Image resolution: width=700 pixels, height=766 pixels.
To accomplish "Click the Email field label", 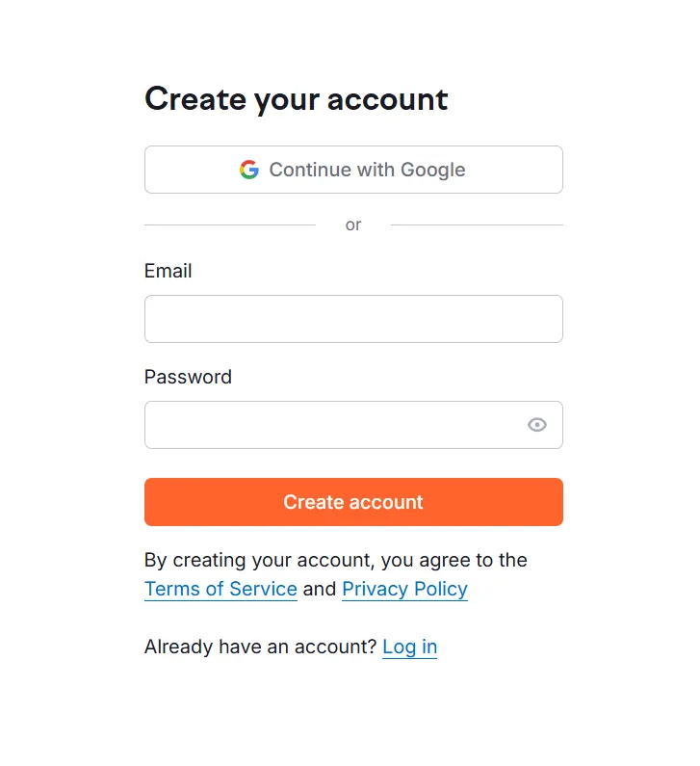I will 169,271.
